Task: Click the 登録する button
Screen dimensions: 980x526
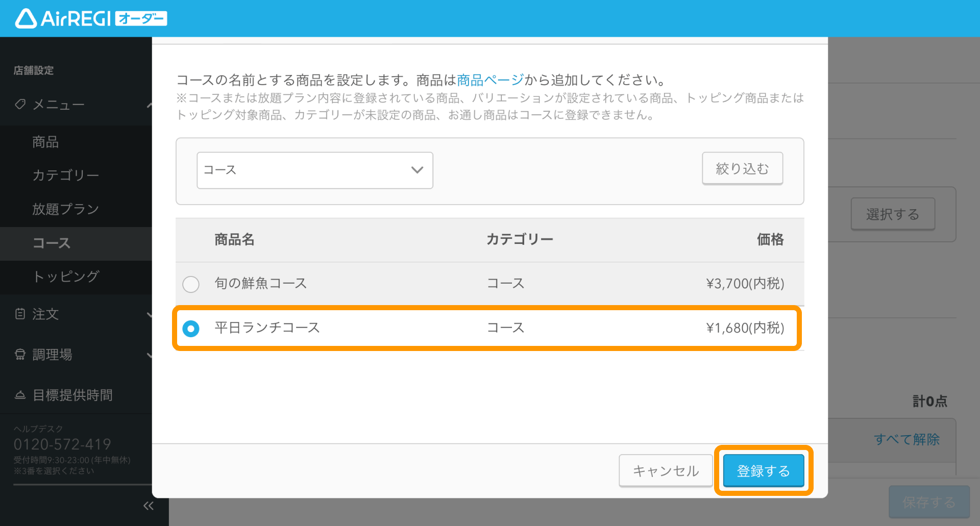Action: pyautogui.click(x=764, y=471)
